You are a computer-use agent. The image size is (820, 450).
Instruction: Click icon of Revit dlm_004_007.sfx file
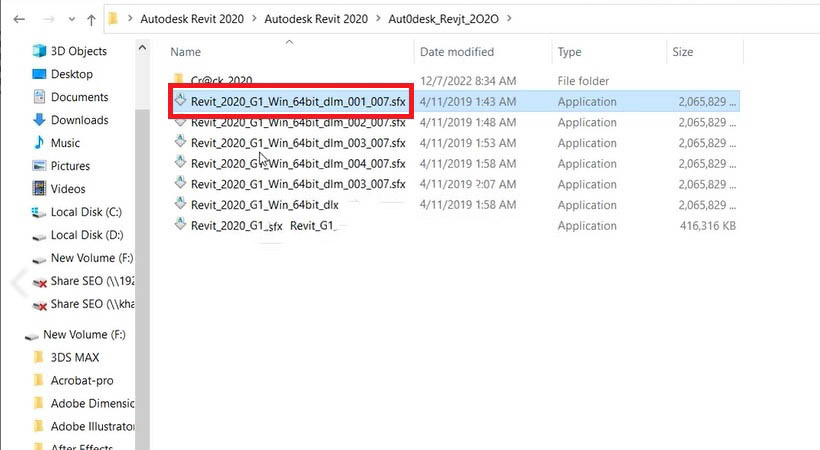point(180,163)
